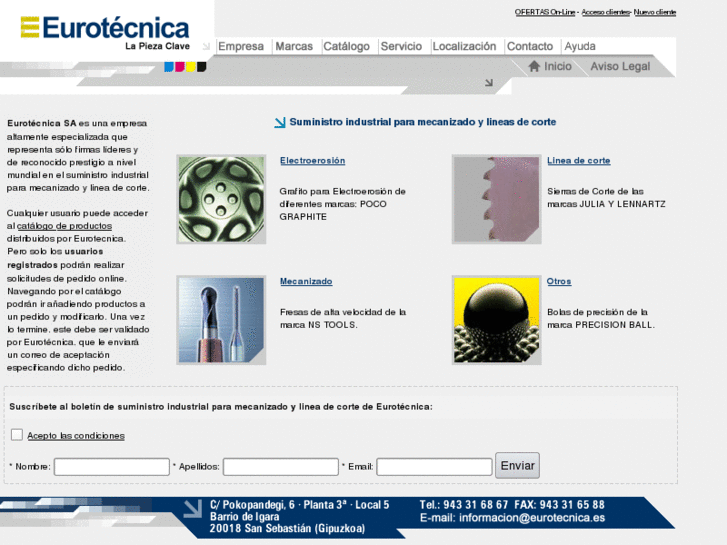Image resolution: width=727 pixels, height=545 pixels.
Task: Open the Ayuda menu item
Action: click(580, 46)
